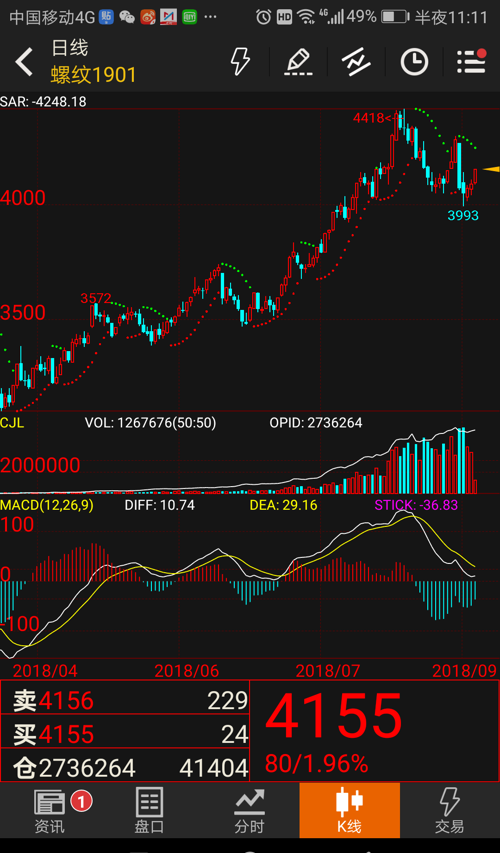The width and height of the screenshot is (500, 853).
Task: Open the lightning quick-trade icon
Action: point(240,61)
